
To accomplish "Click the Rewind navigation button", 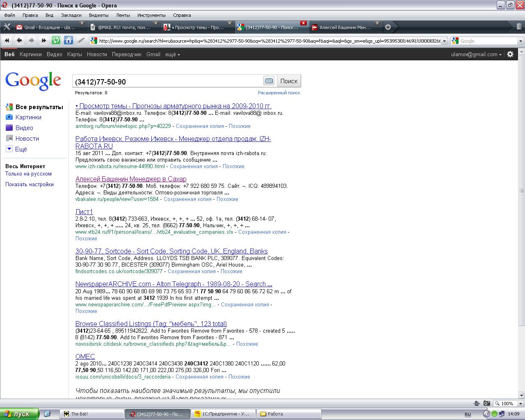I will (x=7, y=40).
